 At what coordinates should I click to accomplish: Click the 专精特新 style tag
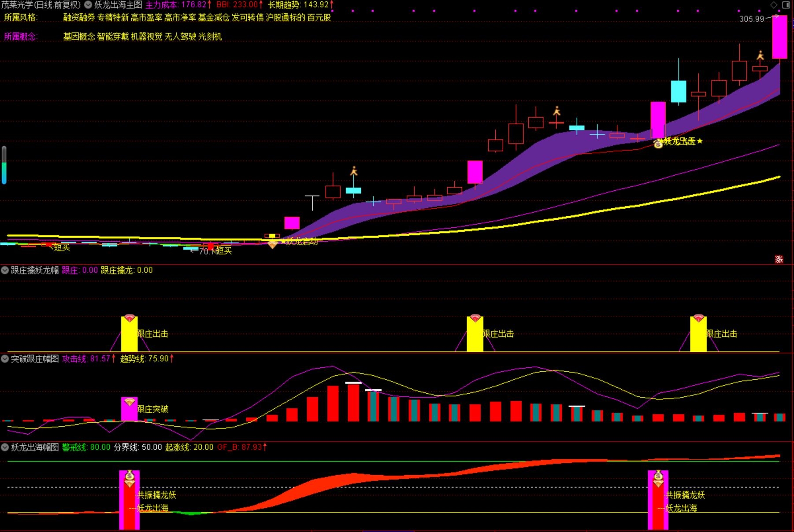click(x=113, y=18)
